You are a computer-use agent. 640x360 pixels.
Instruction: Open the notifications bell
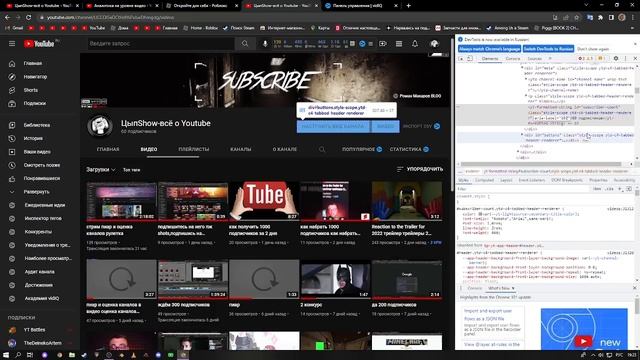pos(415,44)
